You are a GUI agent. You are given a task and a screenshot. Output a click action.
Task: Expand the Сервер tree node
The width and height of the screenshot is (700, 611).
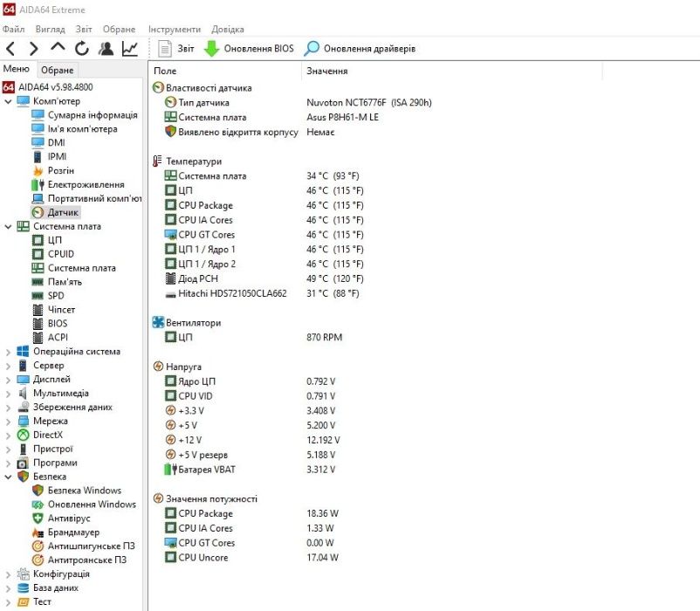[8, 366]
